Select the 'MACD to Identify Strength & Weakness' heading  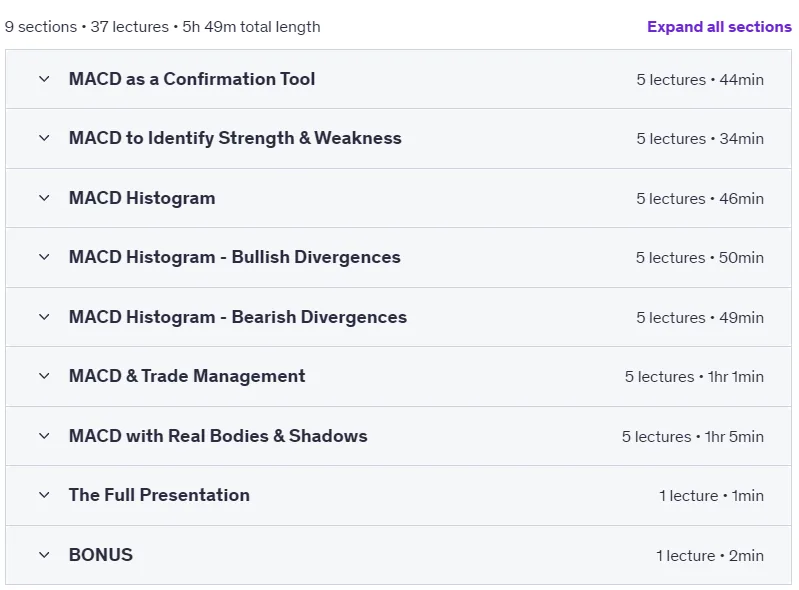(x=235, y=138)
